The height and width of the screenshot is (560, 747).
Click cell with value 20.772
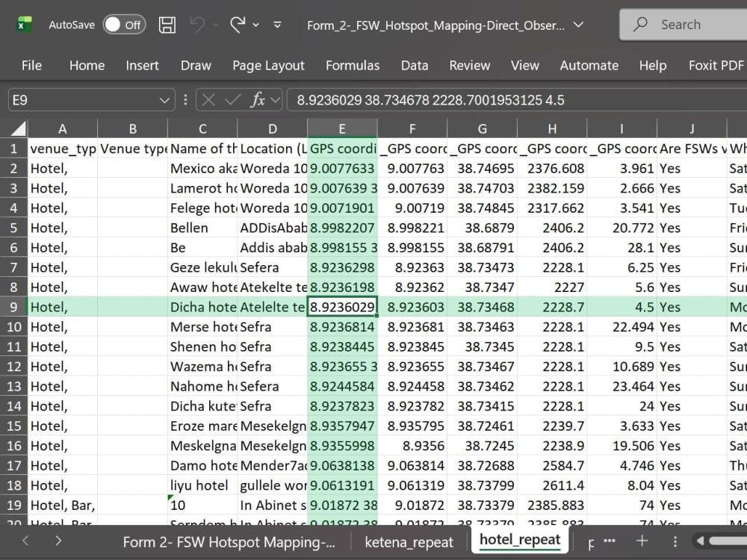pos(622,228)
